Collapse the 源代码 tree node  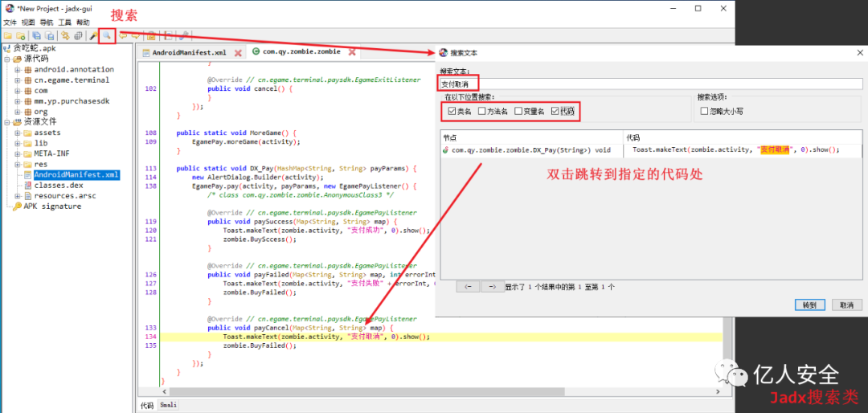coord(7,59)
